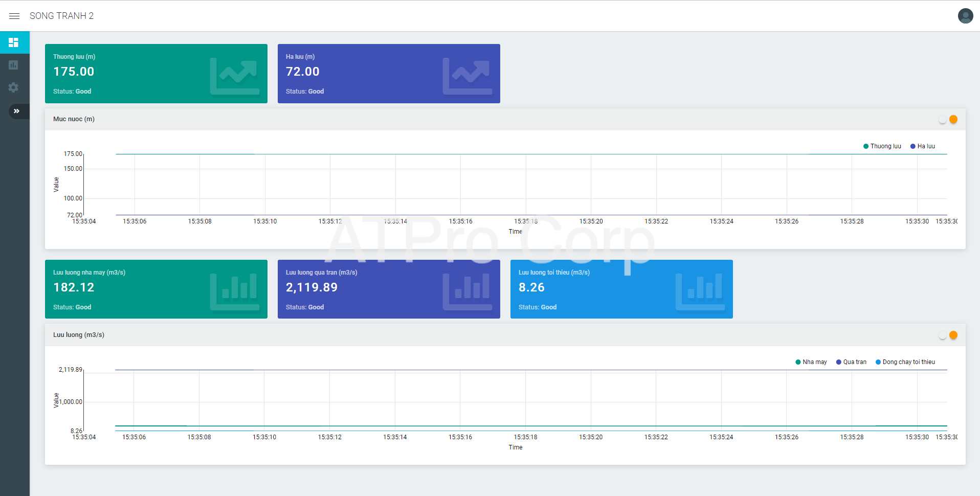Expand the sidebar with double chevron
The image size is (980, 496).
17,111
